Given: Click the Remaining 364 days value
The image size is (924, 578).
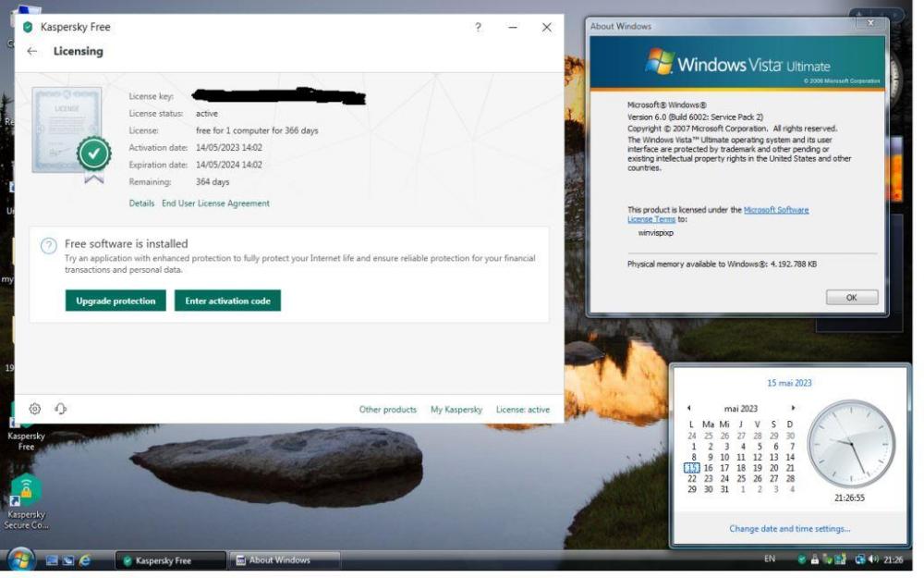Looking at the screenshot, I should coord(213,181).
